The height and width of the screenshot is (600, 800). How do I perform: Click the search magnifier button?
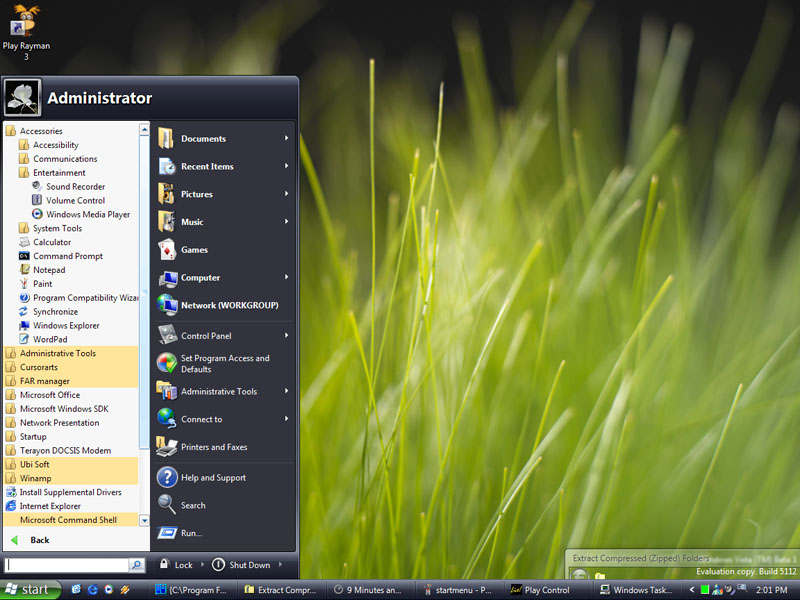pyautogui.click(x=136, y=565)
